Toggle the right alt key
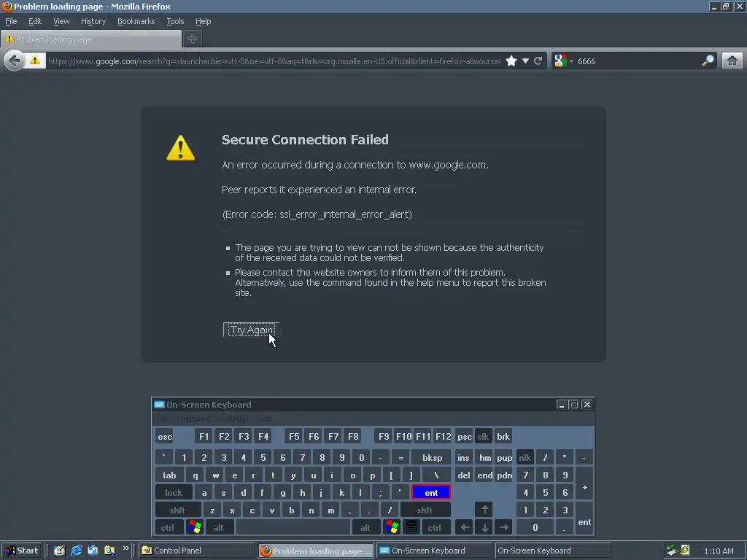This screenshot has width=747, height=560. coord(365,528)
